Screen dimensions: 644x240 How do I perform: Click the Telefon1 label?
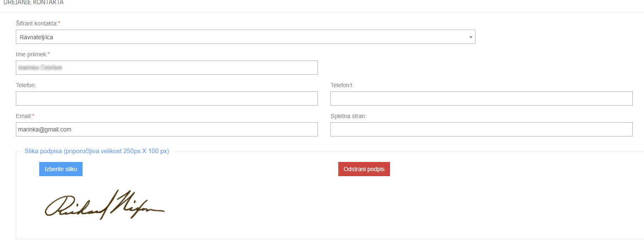tap(342, 85)
